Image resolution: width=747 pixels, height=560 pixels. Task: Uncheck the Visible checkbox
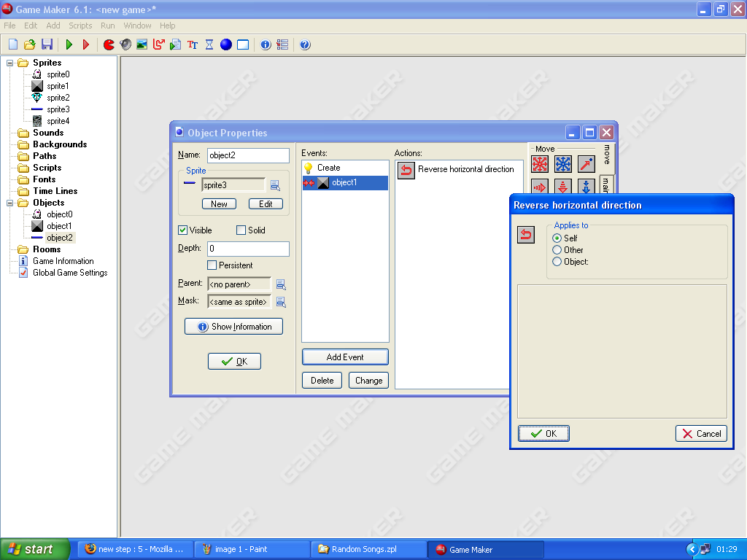183,230
